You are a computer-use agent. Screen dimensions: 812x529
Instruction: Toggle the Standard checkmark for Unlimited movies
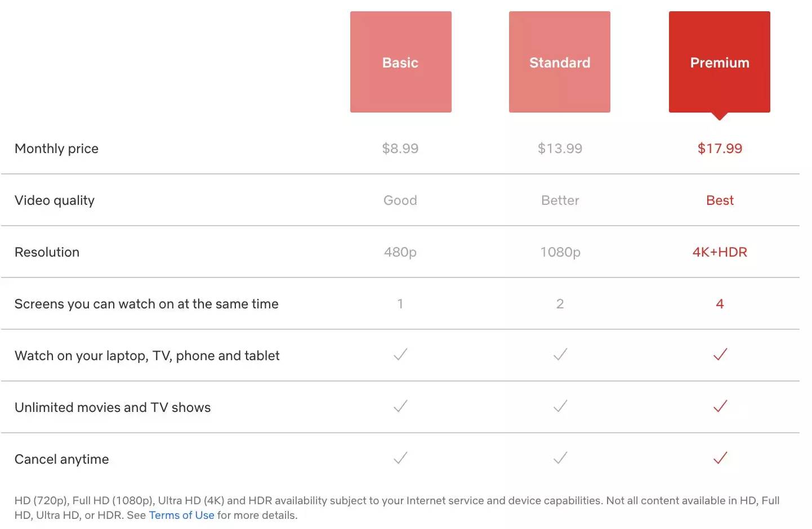coord(560,406)
